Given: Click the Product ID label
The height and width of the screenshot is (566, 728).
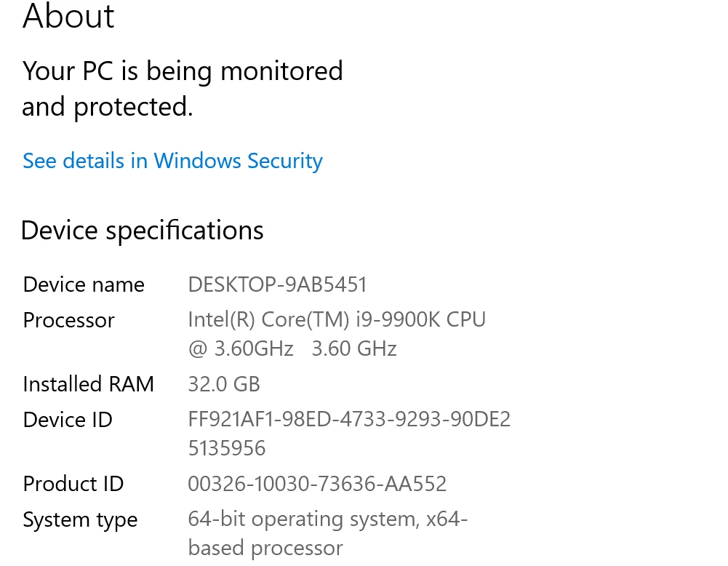Looking at the screenshot, I should click(x=73, y=484).
